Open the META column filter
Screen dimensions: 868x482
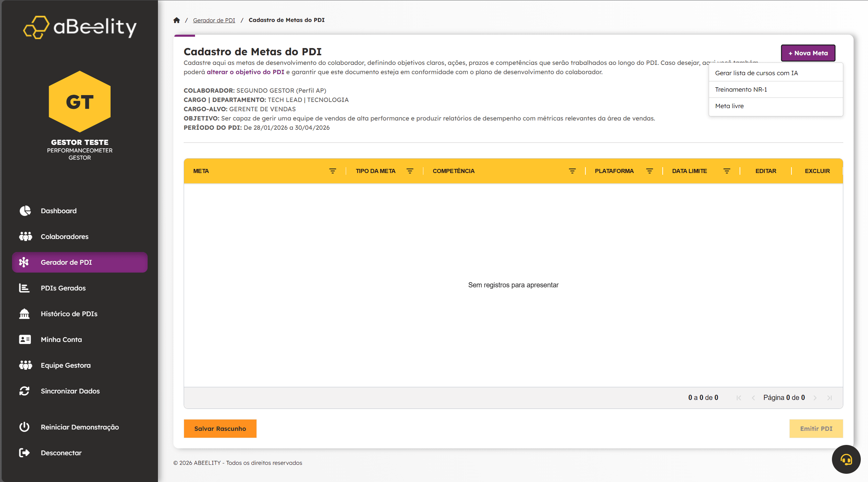pos(332,171)
